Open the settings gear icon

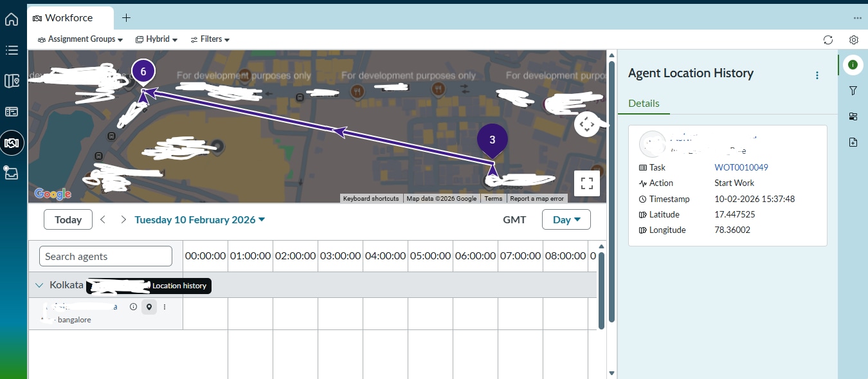click(x=854, y=40)
